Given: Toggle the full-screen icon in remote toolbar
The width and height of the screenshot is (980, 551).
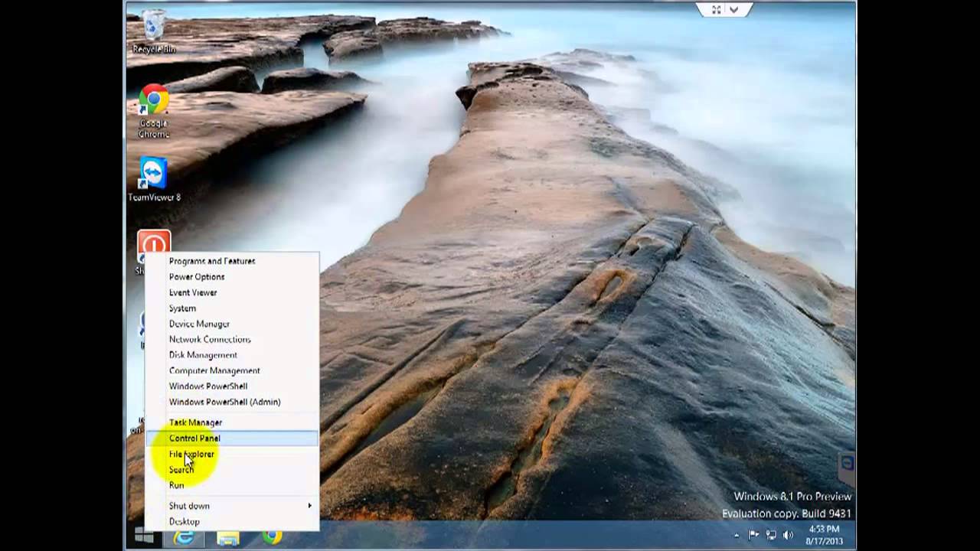Looking at the screenshot, I should (717, 10).
